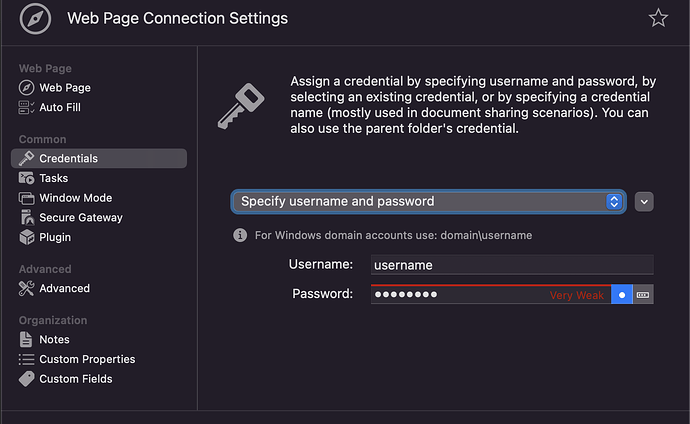Click the password generator icon

[643, 295]
